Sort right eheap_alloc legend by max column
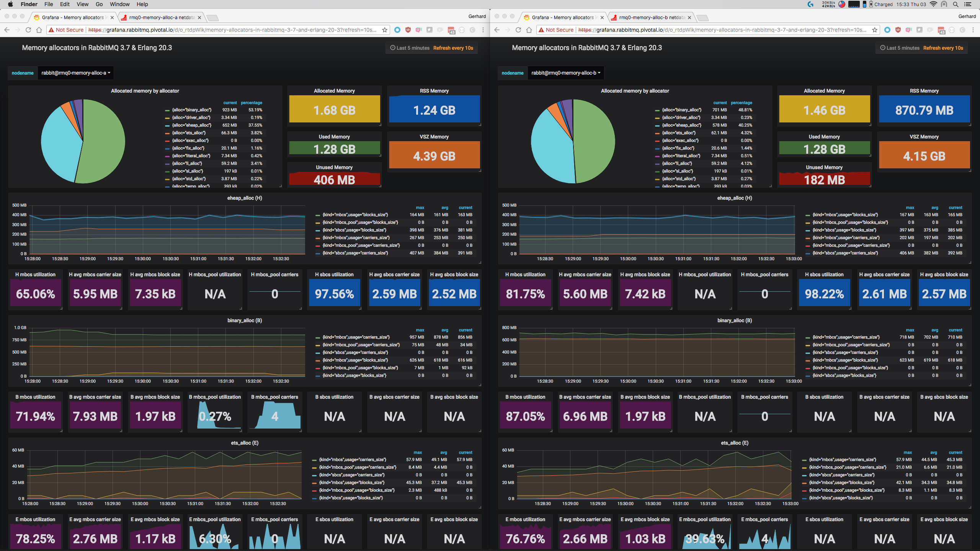The height and width of the screenshot is (551, 980). pyautogui.click(x=910, y=207)
